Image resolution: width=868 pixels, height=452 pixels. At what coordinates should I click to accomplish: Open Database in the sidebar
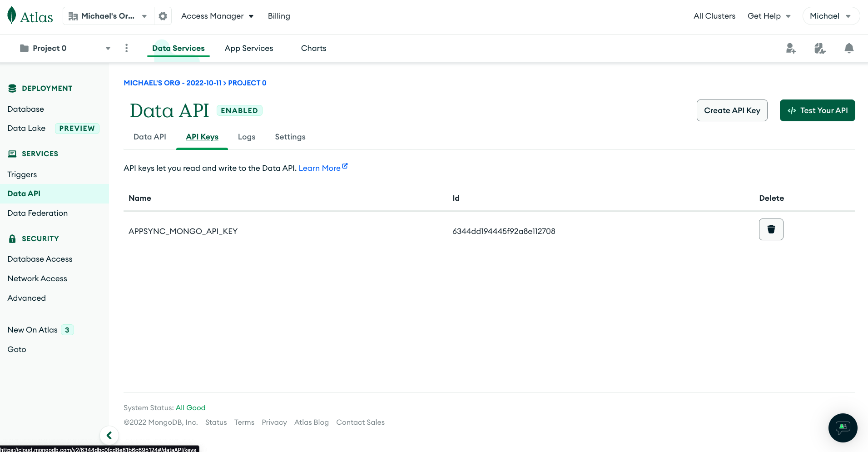tap(26, 109)
